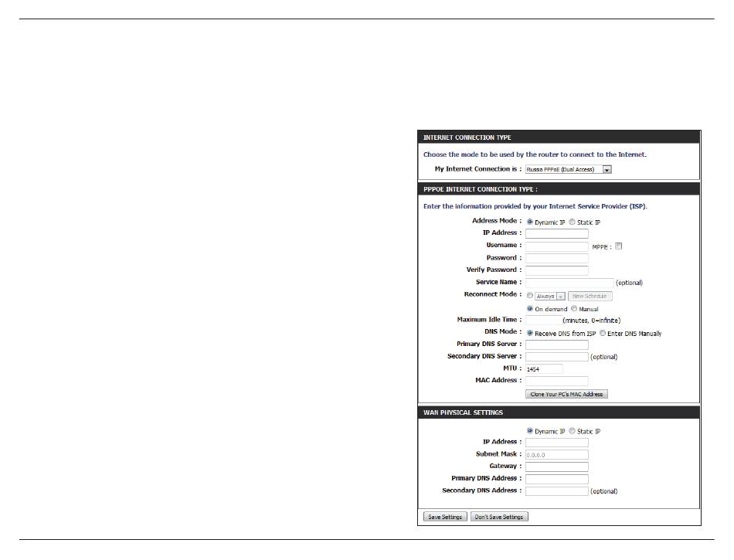Click the Password input field
The image size is (734, 560).
pos(556,258)
